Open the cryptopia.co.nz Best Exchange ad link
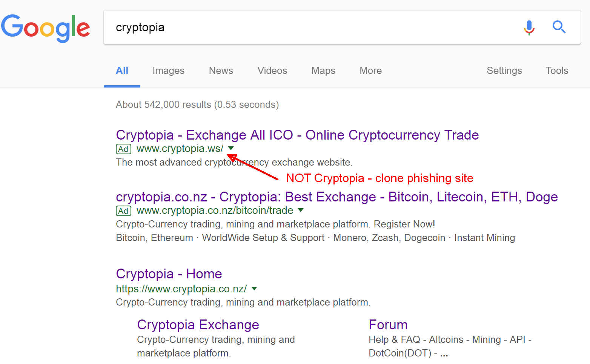This screenshot has width=590, height=364. tap(337, 197)
